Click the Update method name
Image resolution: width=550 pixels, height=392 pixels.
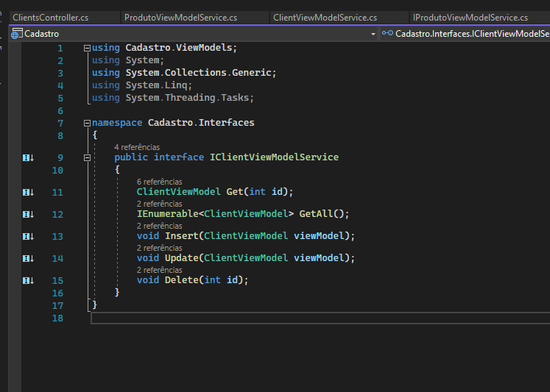tap(182, 258)
